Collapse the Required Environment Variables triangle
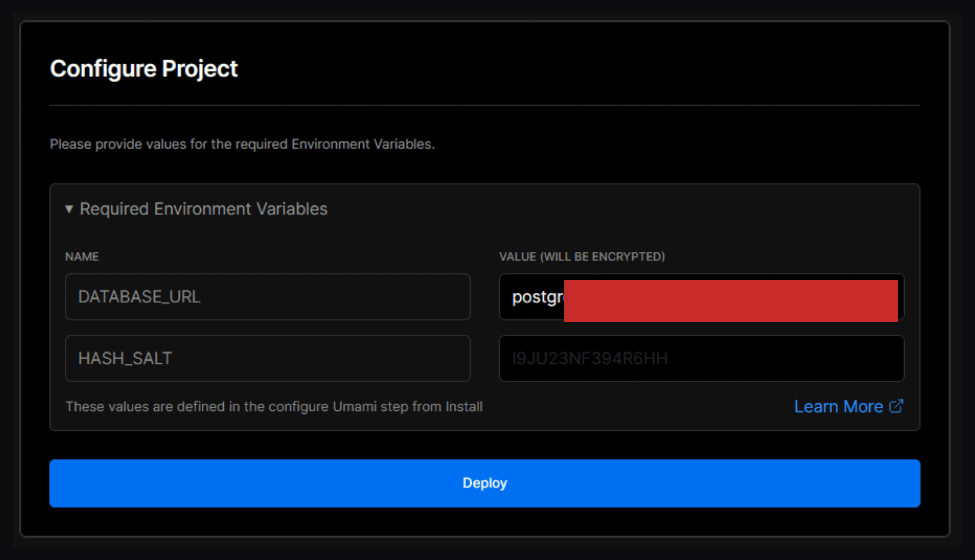 [69, 209]
